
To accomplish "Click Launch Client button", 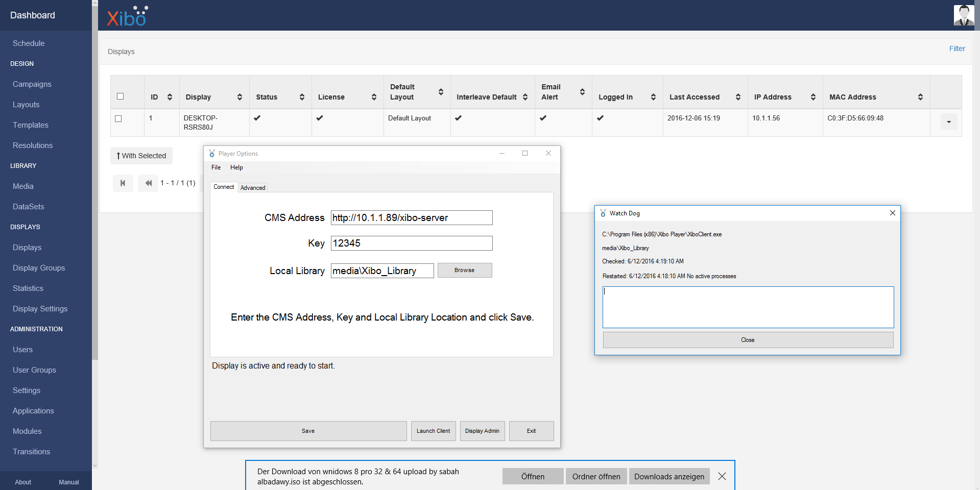I will 433,431.
